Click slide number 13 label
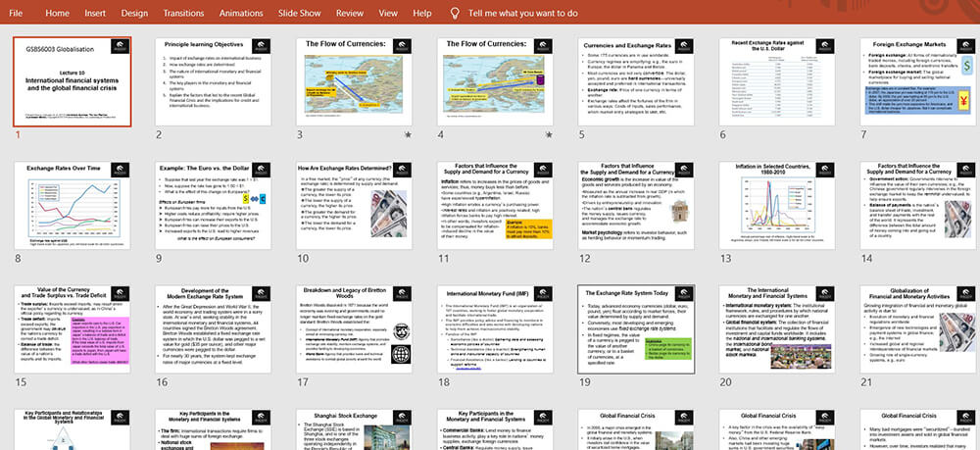The width and height of the screenshot is (980, 450). 725,258
